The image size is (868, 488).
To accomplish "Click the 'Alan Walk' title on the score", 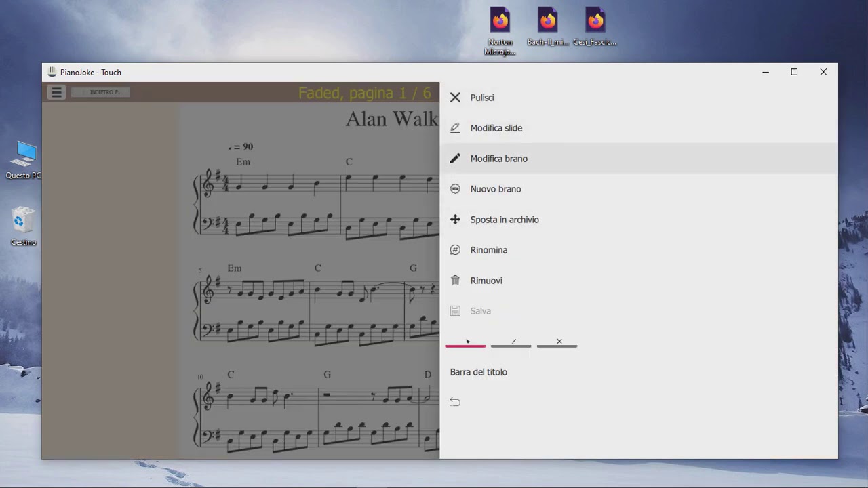I will [x=392, y=119].
